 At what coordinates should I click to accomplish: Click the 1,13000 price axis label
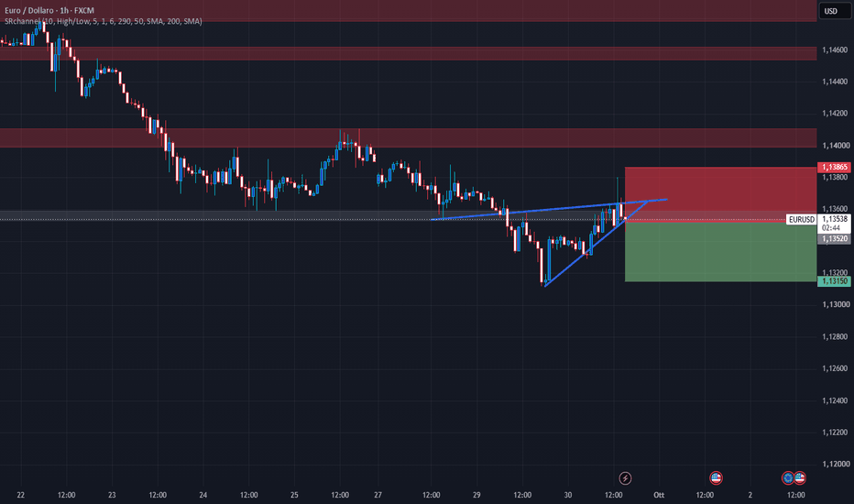pos(835,304)
